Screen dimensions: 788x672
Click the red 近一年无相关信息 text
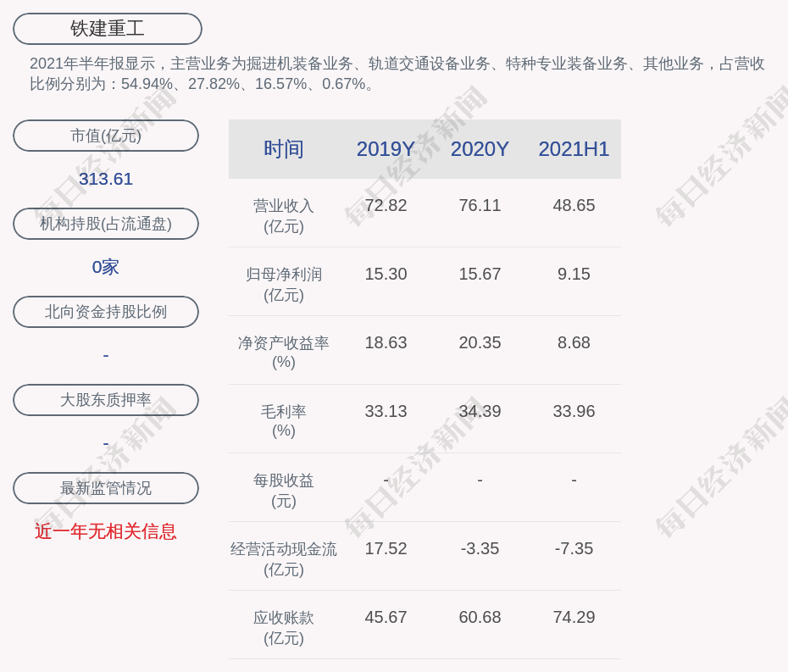(x=106, y=531)
